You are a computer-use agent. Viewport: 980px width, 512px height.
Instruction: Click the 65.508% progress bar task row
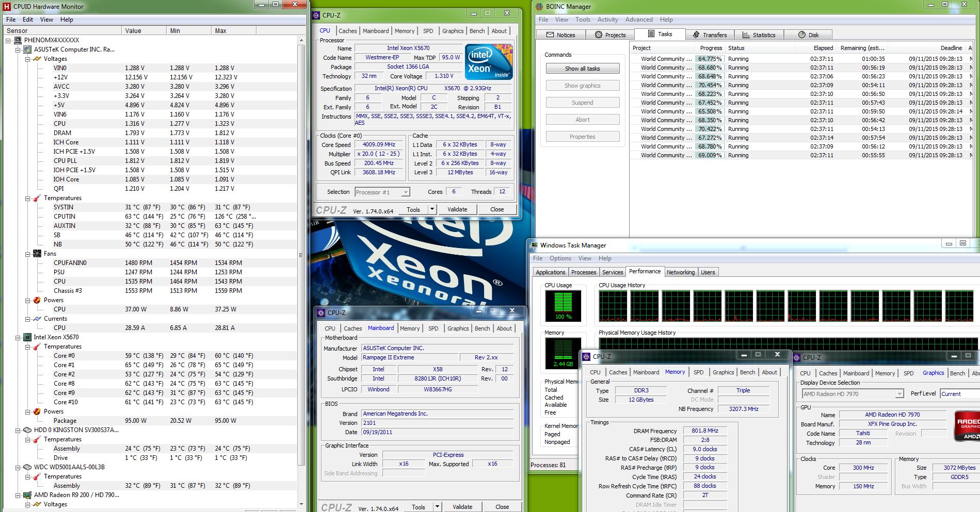click(801, 111)
